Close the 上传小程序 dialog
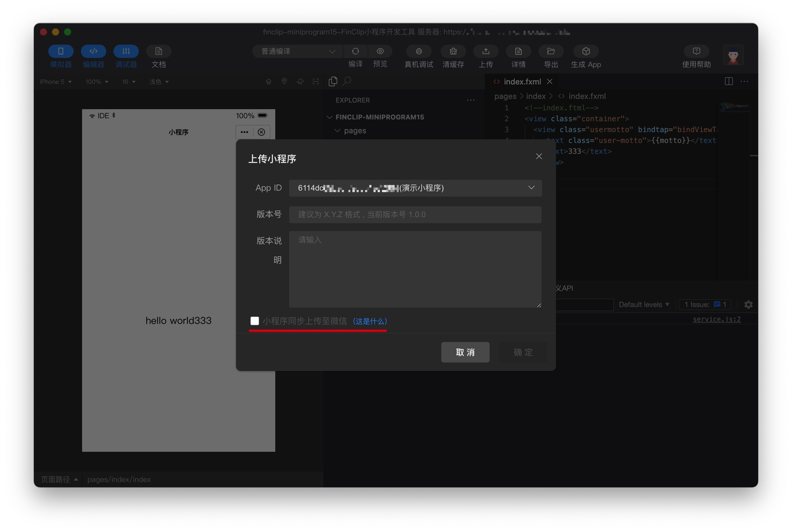 (x=539, y=157)
